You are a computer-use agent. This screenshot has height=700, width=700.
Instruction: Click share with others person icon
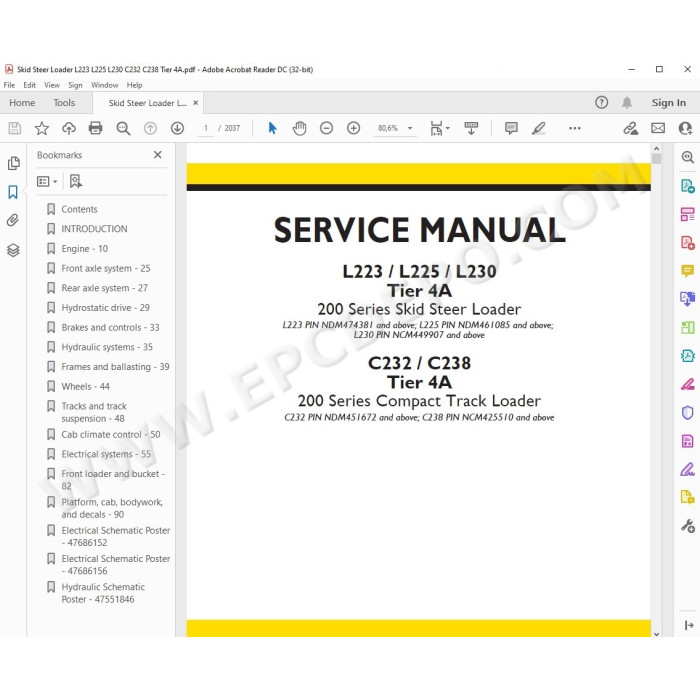click(x=685, y=128)
